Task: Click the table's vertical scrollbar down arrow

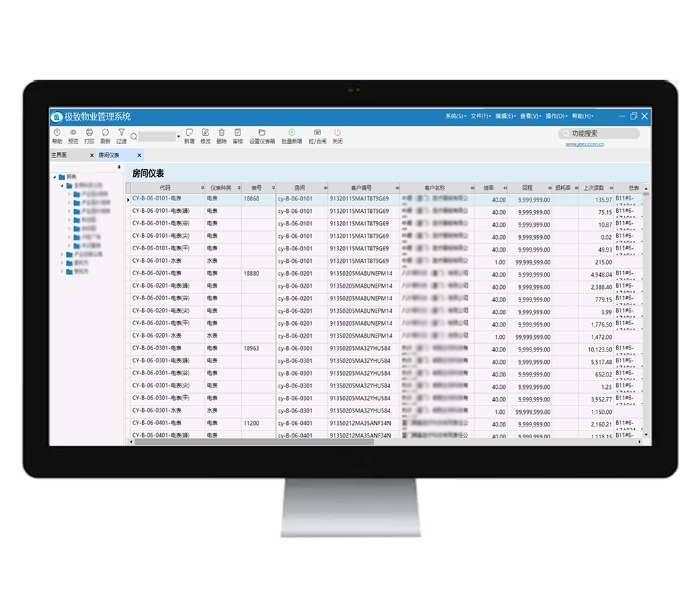Action: click(x=646, y=434)
